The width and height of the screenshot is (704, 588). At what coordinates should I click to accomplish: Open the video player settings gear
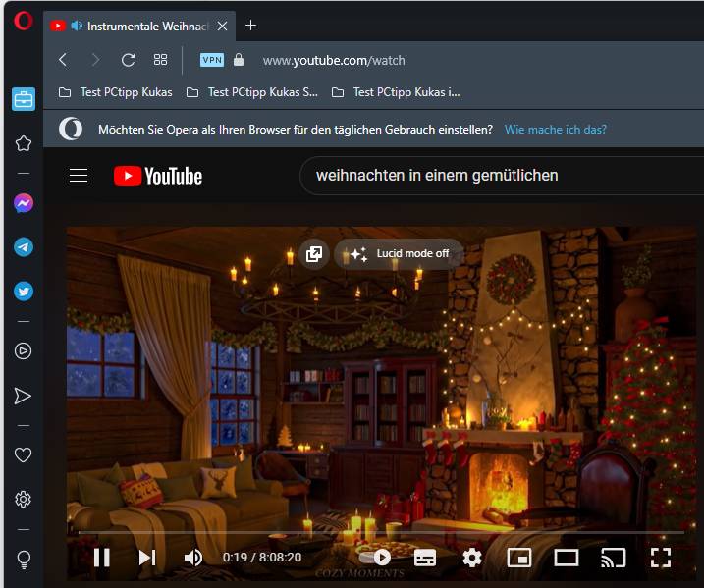click(x=472, y=558)
